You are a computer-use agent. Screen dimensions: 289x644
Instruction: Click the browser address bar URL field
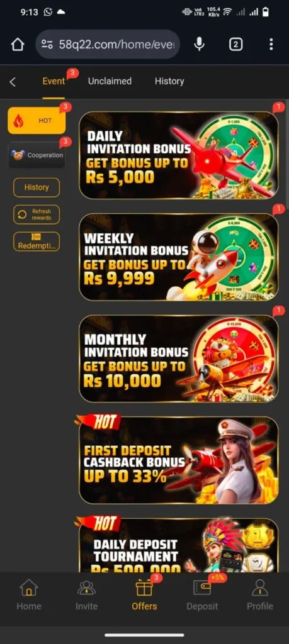pyautogui.click(x=108, y=45)
